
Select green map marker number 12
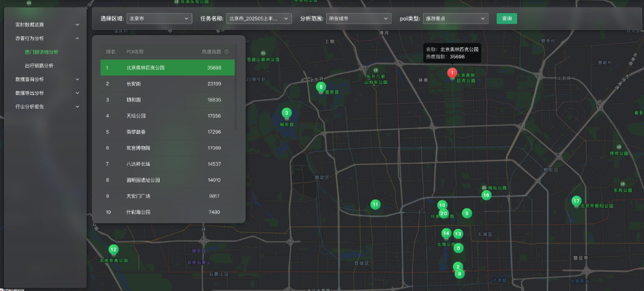114,249
